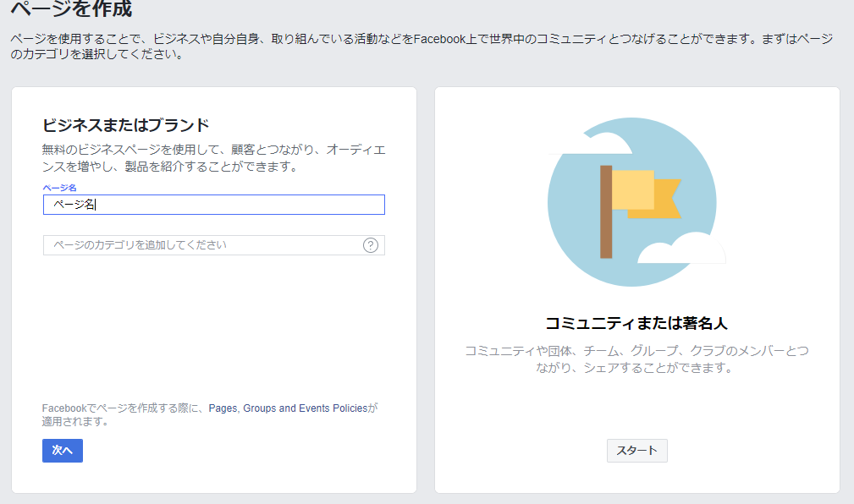
Task: Click the white cloud below the flag
Action: point(682,249)
